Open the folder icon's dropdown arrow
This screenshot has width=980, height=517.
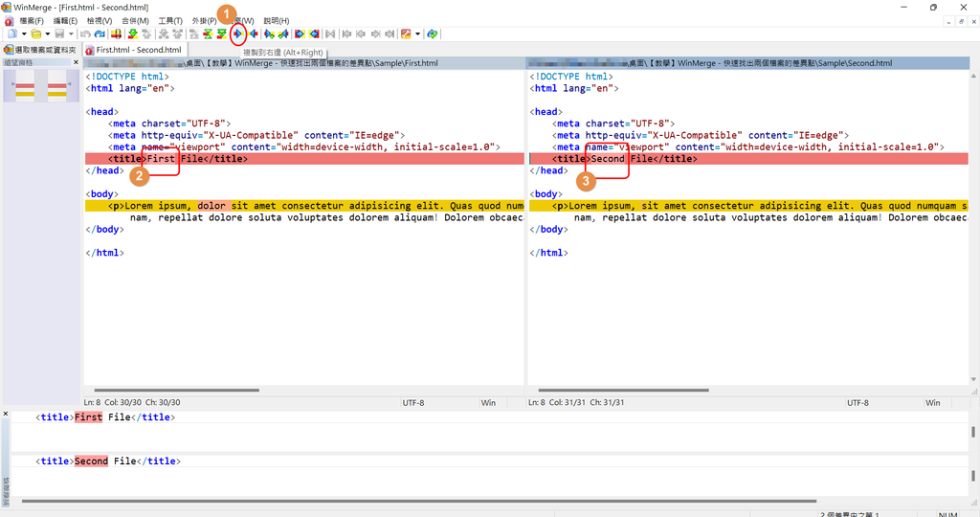pyautogui.click(x=47, y=34)
